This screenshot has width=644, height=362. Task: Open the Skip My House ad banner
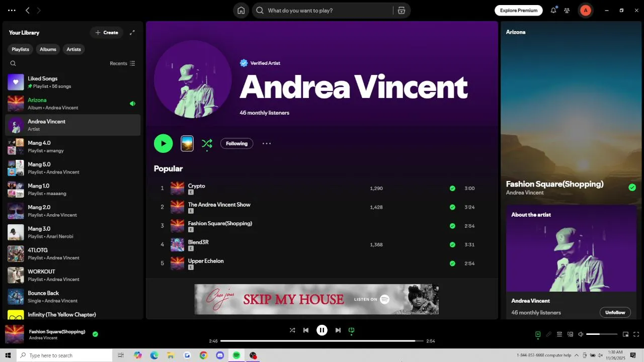point(316,299)
